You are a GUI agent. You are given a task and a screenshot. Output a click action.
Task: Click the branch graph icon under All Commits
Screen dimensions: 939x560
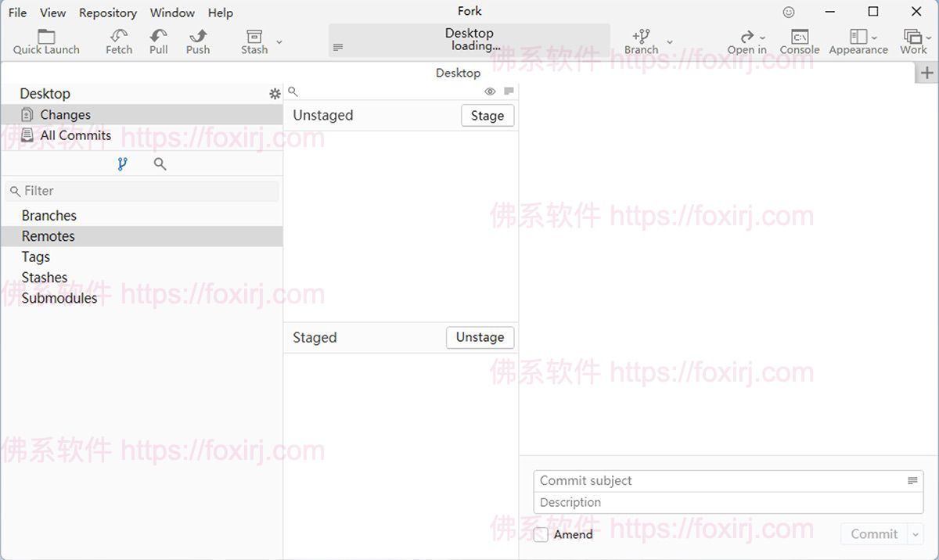coord(122,164)
